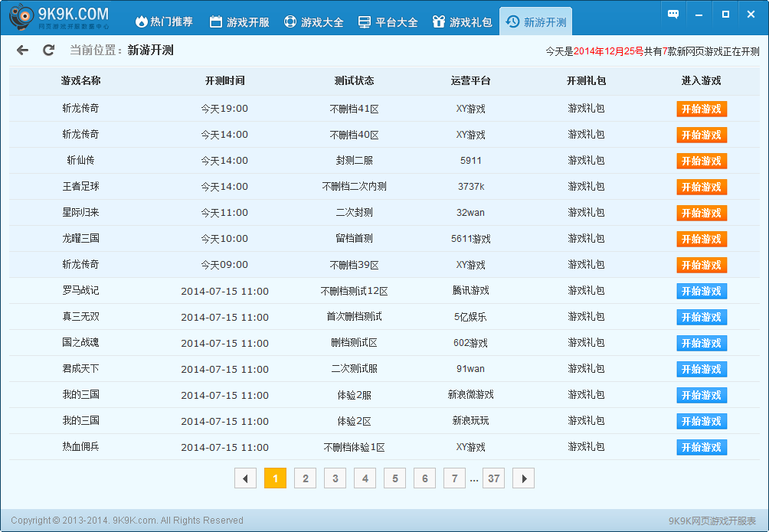Screen dimensions: 769x532
Task: Close the 9K9K window
Action: pyautogui.click(x=751, y=15)
